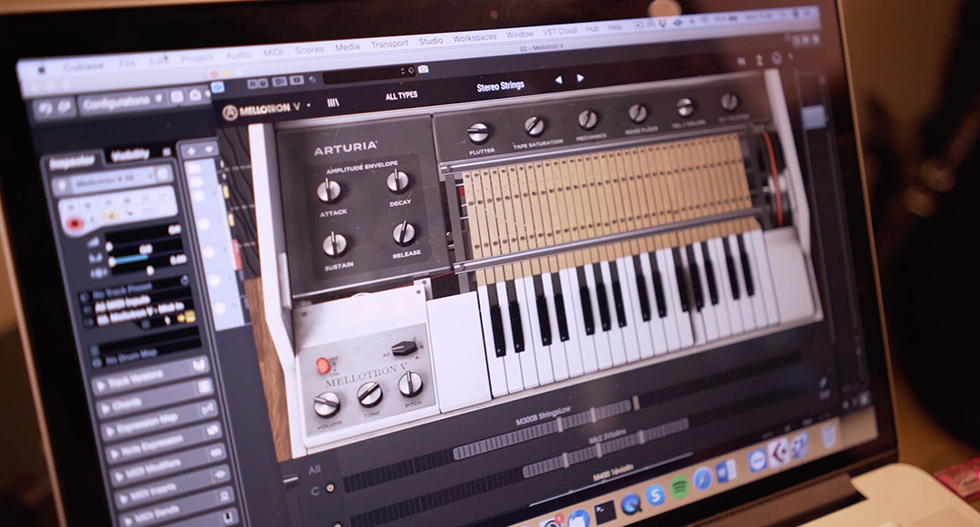Click the Flutter knob
The height and width of the screenshot is (527, 980).
pyautogui.click(x=478, y=133)
